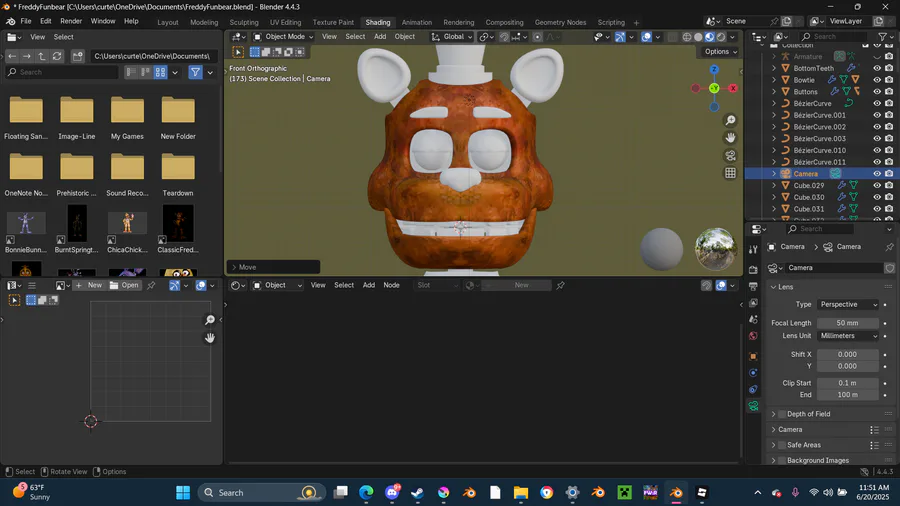The image size is (900, 506).
Task: Switch to UV Editing workspace tab
Action: (285, 22)
